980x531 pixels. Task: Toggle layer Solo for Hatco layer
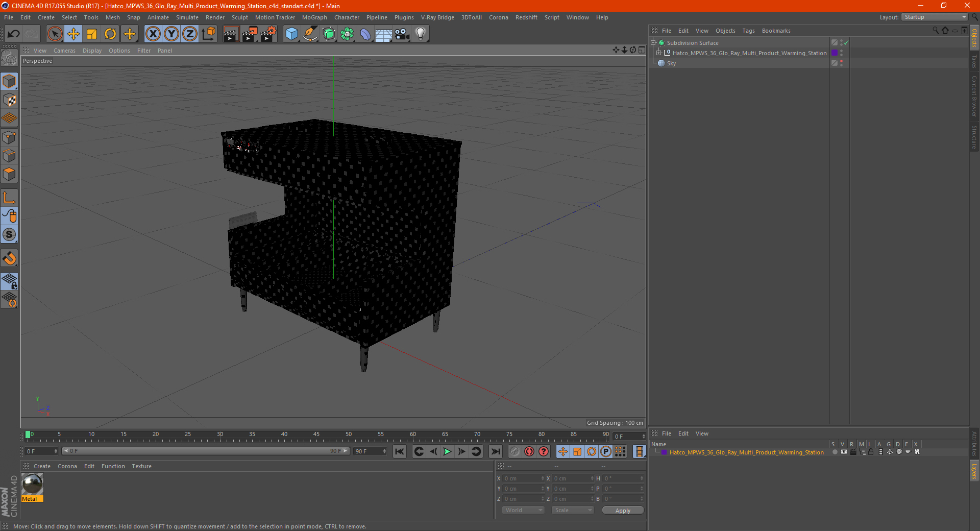[835, 452]
